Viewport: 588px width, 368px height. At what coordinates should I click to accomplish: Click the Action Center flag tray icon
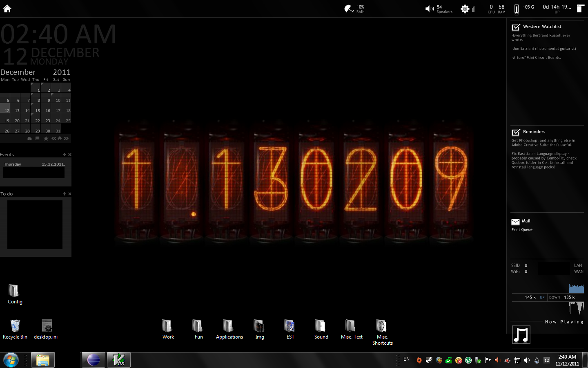(488, 360)
